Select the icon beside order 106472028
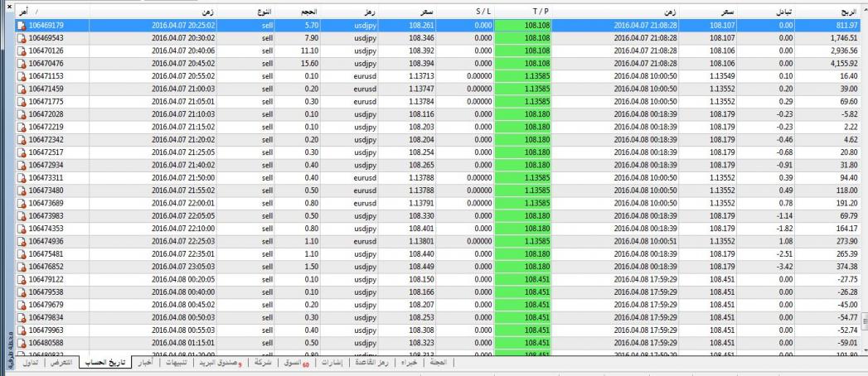The image size is (868, 376). pyautogui.click(x=22, y=114)
